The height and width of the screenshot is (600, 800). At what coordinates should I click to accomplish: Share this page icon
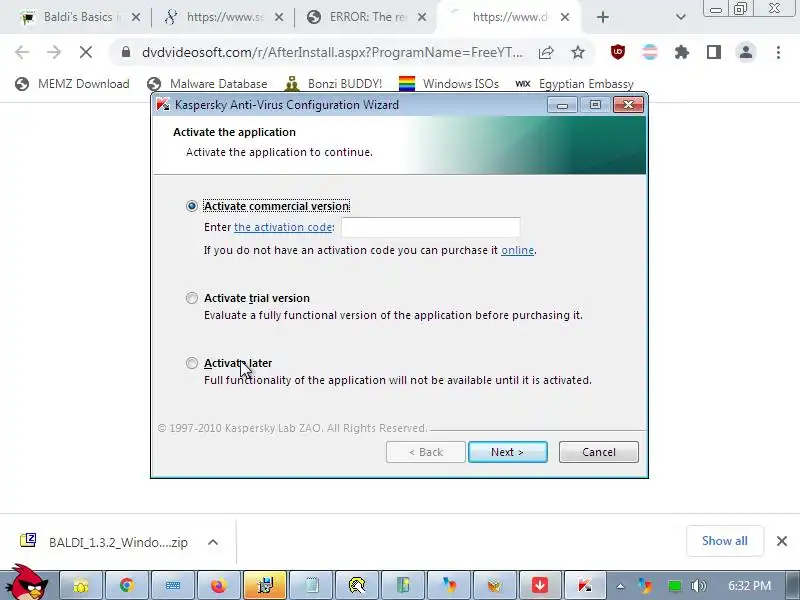pyautogui.click(x=546, y=52)
